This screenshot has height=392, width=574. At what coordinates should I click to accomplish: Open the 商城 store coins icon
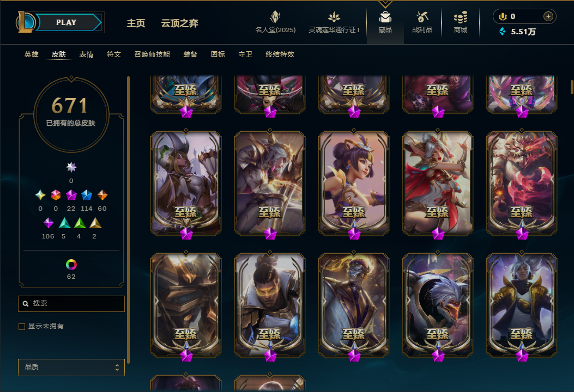coord(461,17)
